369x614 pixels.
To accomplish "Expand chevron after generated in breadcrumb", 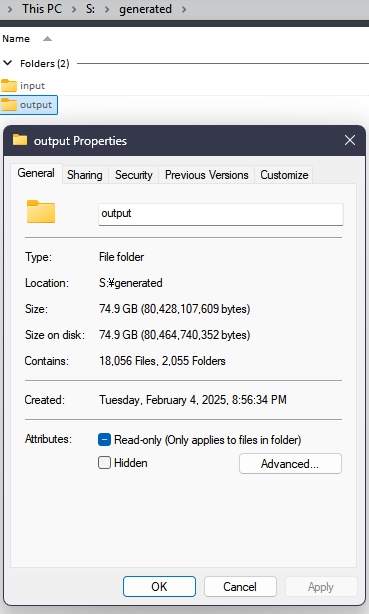I will pyautogui.click(x=184, y=9).
